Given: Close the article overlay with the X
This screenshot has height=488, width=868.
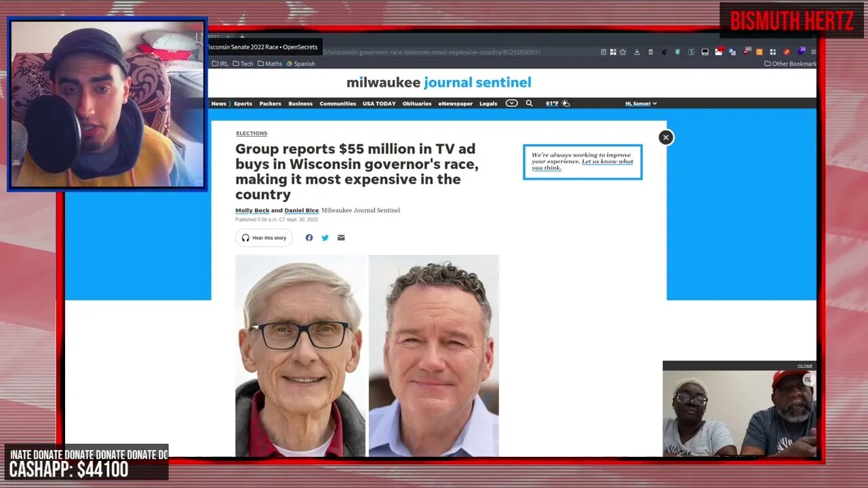Looking at the screenshot, I should point(666,138).
